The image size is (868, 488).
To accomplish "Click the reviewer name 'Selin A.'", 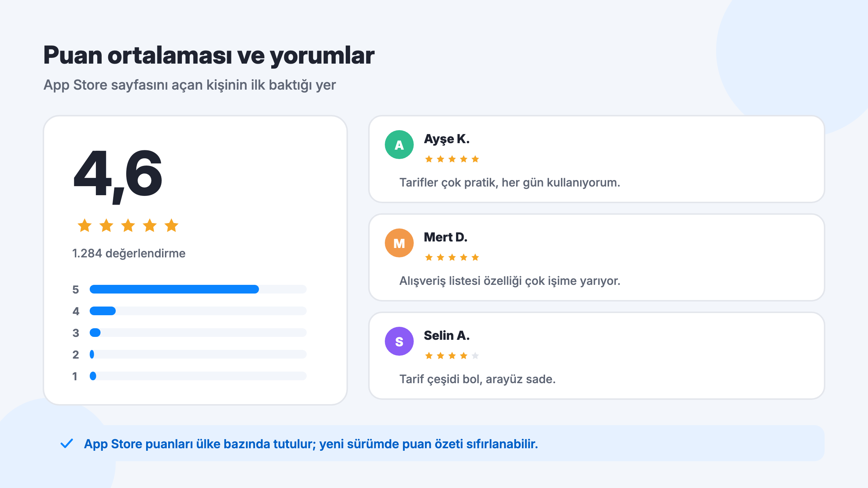I will click(x=447, y=335).
